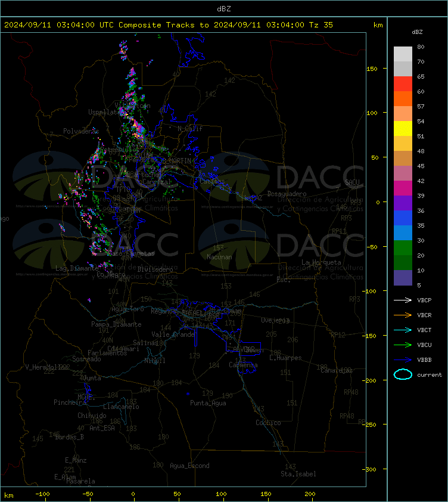Pick the blue 36 dBZ color swatch
The height and width of the screenshot is (502, 448).
click(x=403, y=218)
